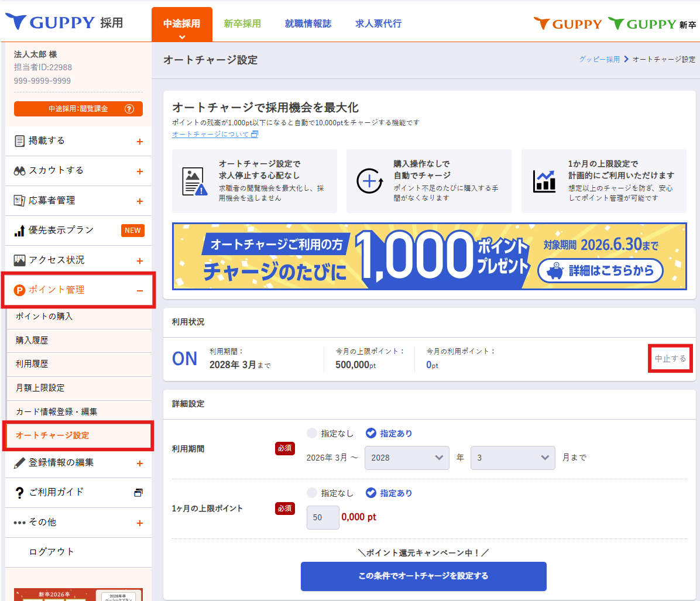Click the chart growth icon in feature card

pos(545,181)
